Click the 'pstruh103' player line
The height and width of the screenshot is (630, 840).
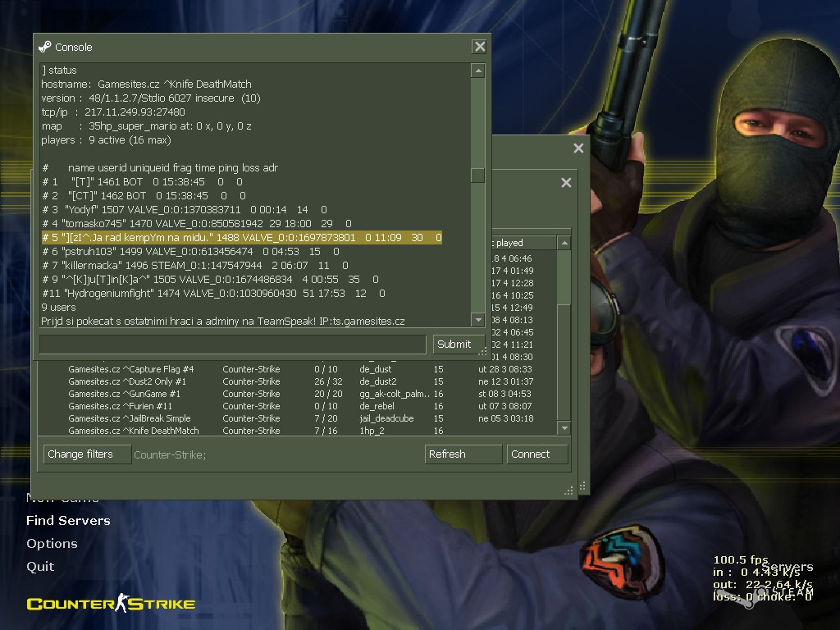(190, 251)
